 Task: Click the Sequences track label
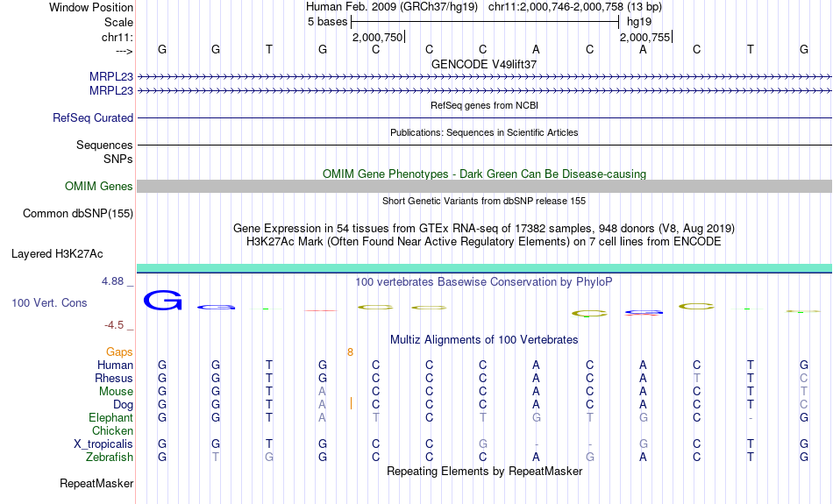click(x=104, y=145)
